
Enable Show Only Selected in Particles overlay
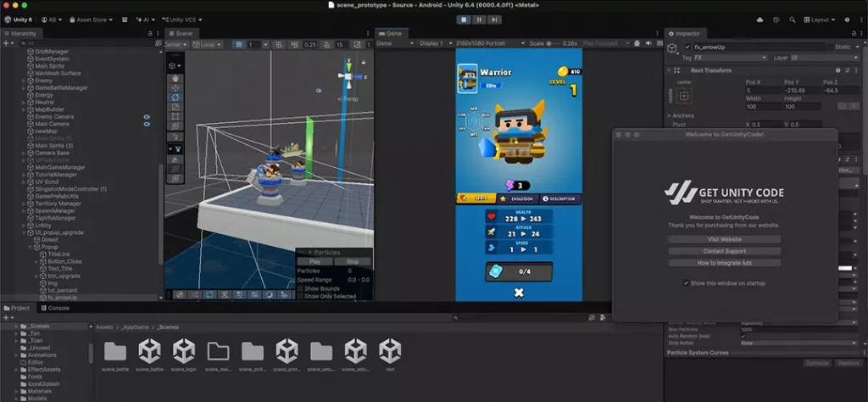301,296
